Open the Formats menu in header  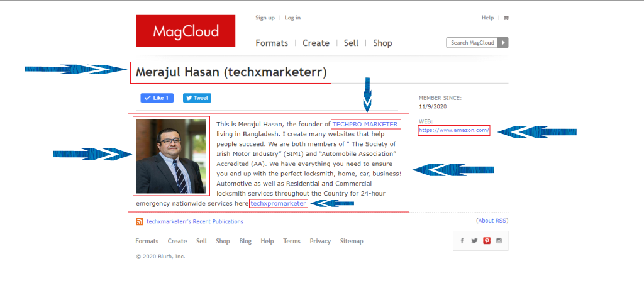pos(272,43)
